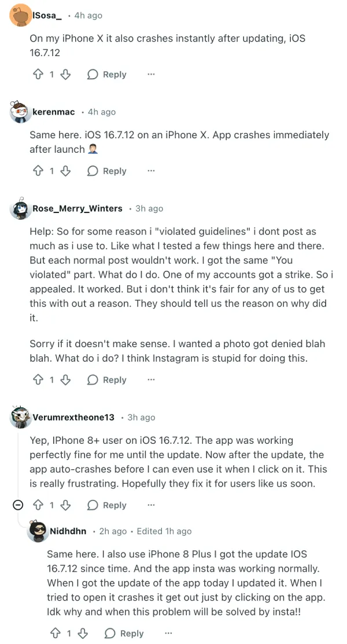Screen dimensions: 347x644
Task: Upvote Verumrextheone13's comment
Action: click(39, 505)
